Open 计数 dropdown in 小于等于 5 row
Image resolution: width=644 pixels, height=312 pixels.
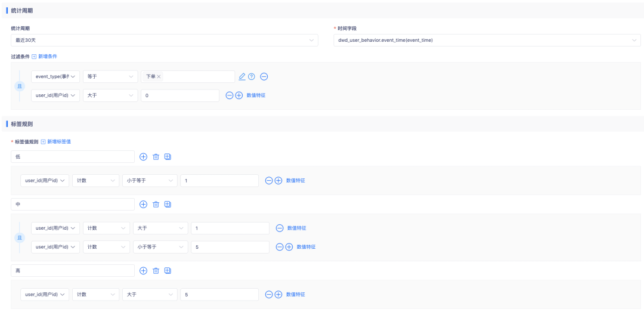pyautogui.click(x=106, y=247)
